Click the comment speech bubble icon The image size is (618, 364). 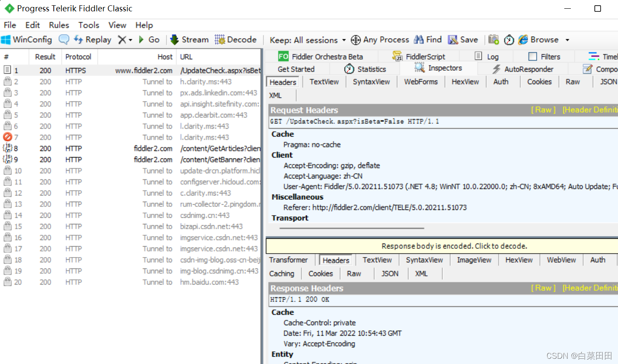pos(64,40)
